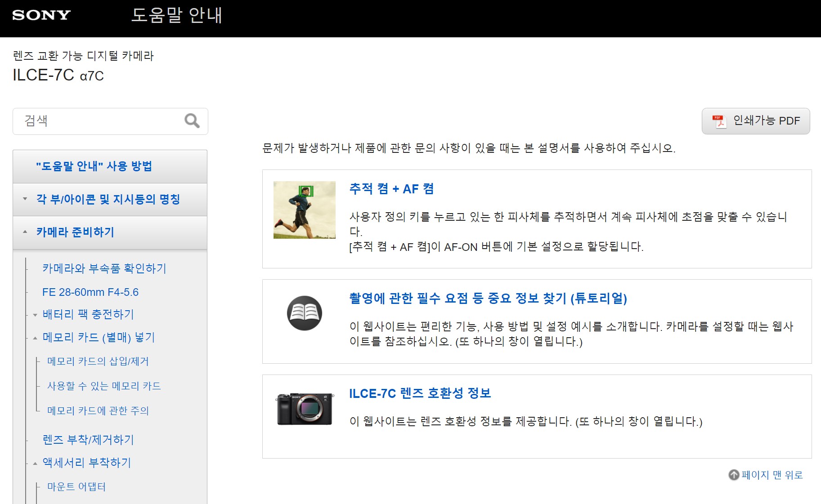Open 카메라와 부속품 확인하기 link
Image resolution: width=821 pixels, height=504 pixels.
pos(104,268)
